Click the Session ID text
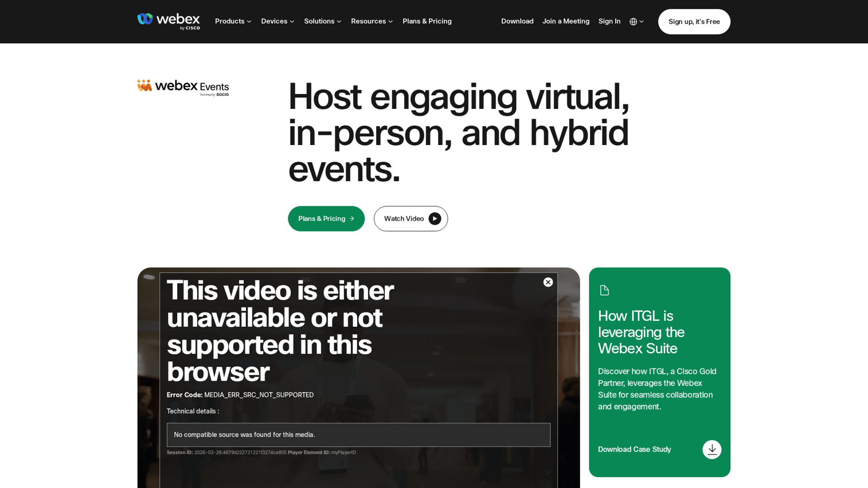 point(226,452)
